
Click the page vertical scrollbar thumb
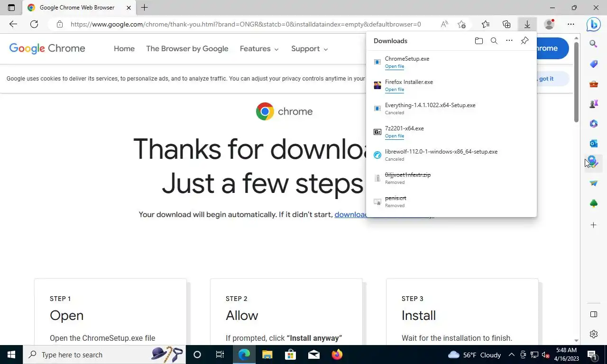(576, 82)
